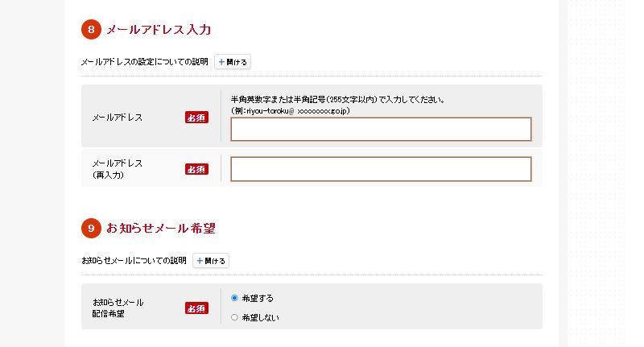Viewport: 644px width, 347px height.
Task: Expand the メールアドレスの設定 explanation with 開ける
Action: (233, 61)
